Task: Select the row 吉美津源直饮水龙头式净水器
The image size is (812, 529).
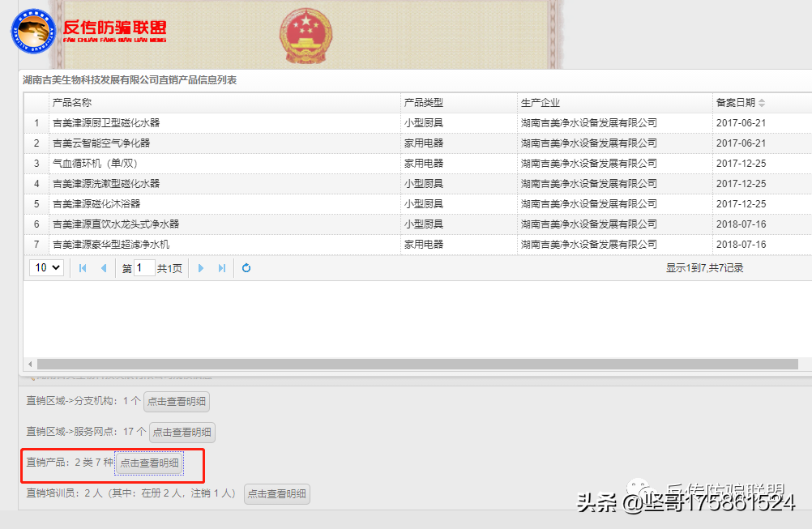Action: pyautogui.click(x=417, y=224)
